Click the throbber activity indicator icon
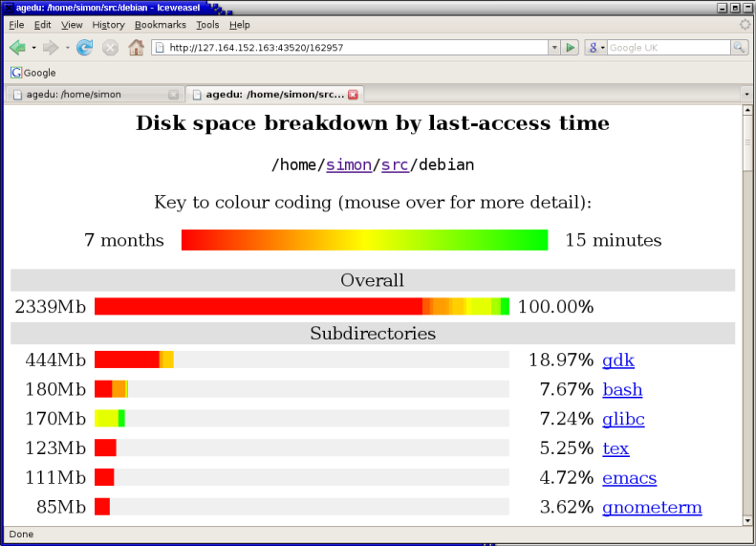Viewport: 756px width, 546px height. tap(745, 25)
